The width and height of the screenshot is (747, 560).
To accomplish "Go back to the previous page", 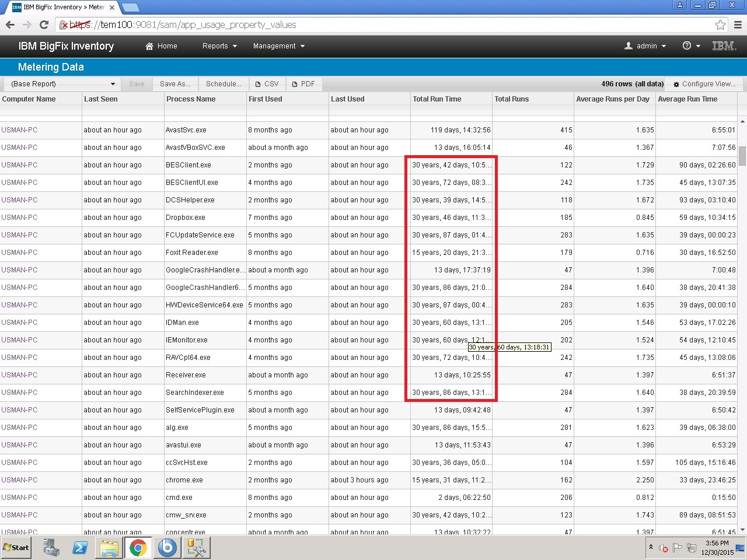I will (10, 24).
